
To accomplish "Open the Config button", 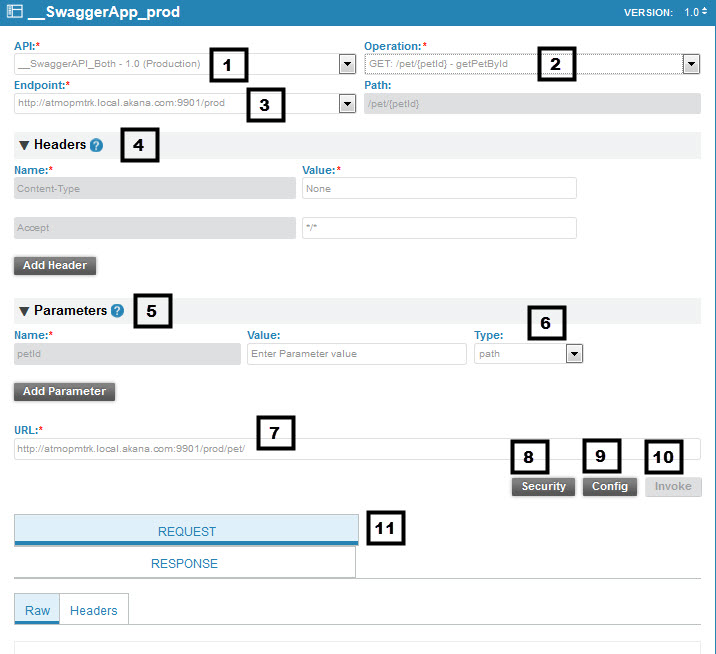I will 609,487.
